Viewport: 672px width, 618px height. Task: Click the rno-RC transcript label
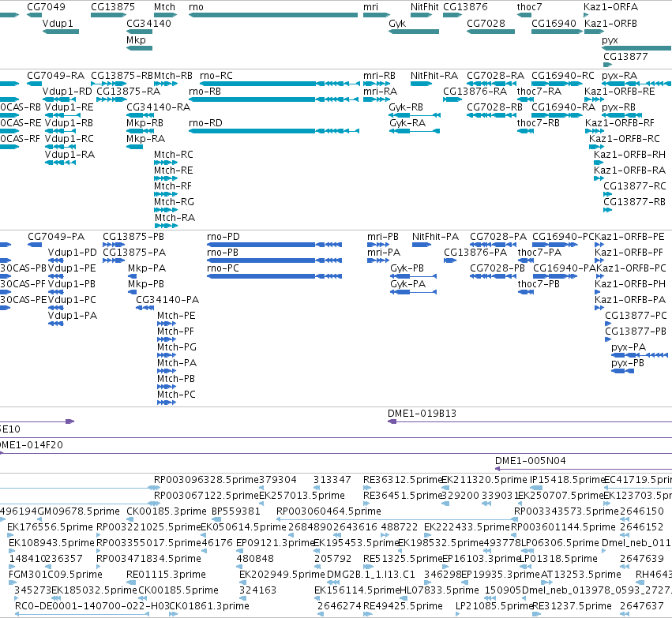(x=216, y=76)
